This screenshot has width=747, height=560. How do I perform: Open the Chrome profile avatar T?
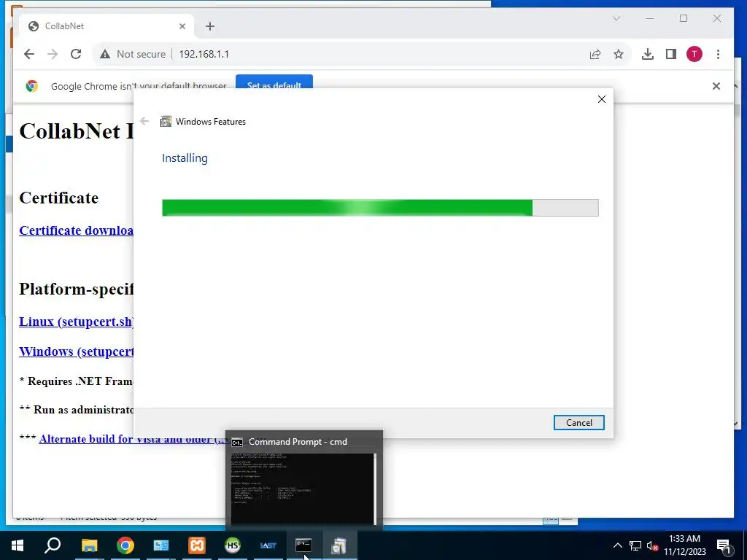694,54
